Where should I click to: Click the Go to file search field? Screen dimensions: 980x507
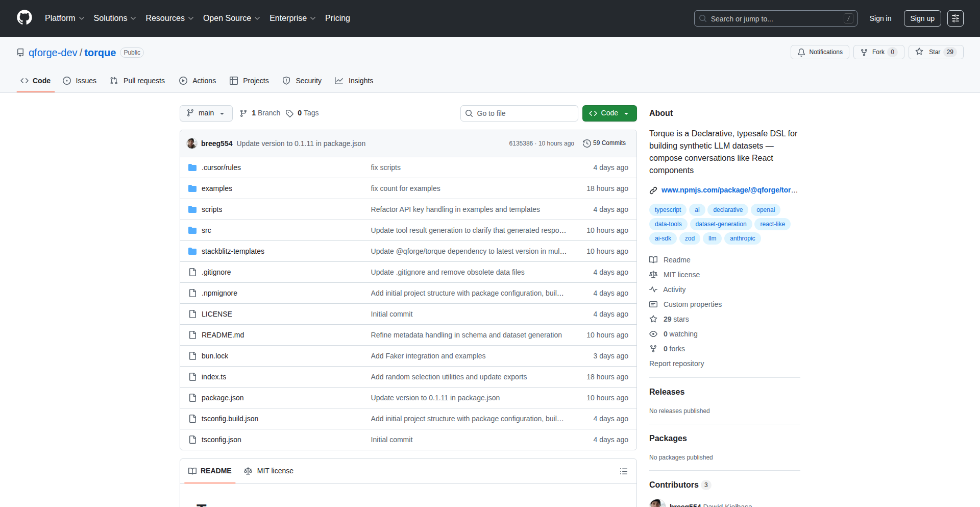coord(519,113)
